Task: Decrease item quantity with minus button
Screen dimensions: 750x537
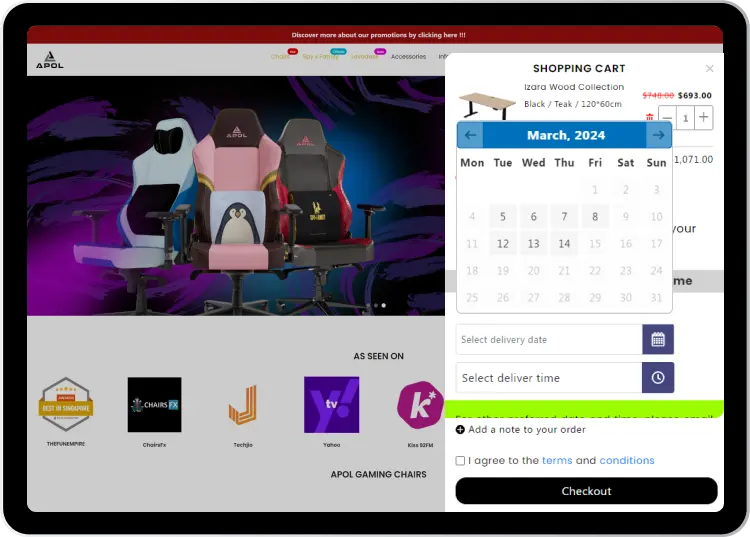Action: [668, 118]
